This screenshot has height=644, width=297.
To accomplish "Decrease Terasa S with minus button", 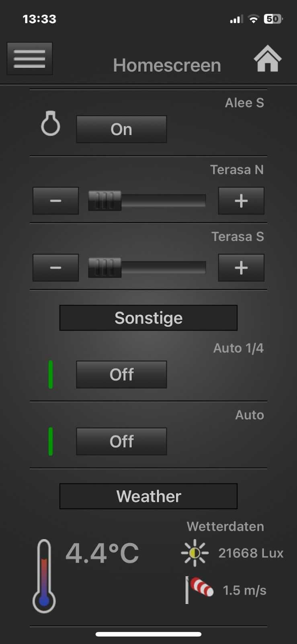I will [x=55, y=268].
